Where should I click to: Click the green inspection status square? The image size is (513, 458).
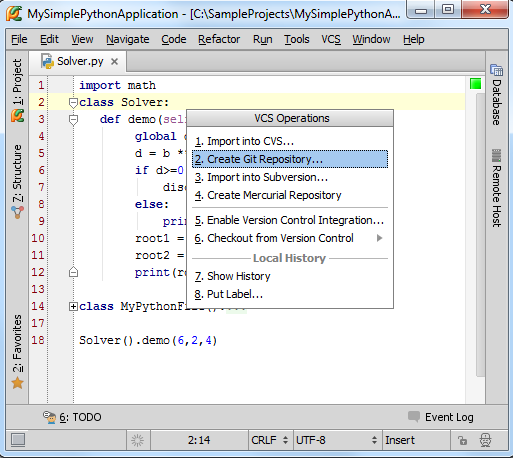pyautogui.click(x=475, y=84)
